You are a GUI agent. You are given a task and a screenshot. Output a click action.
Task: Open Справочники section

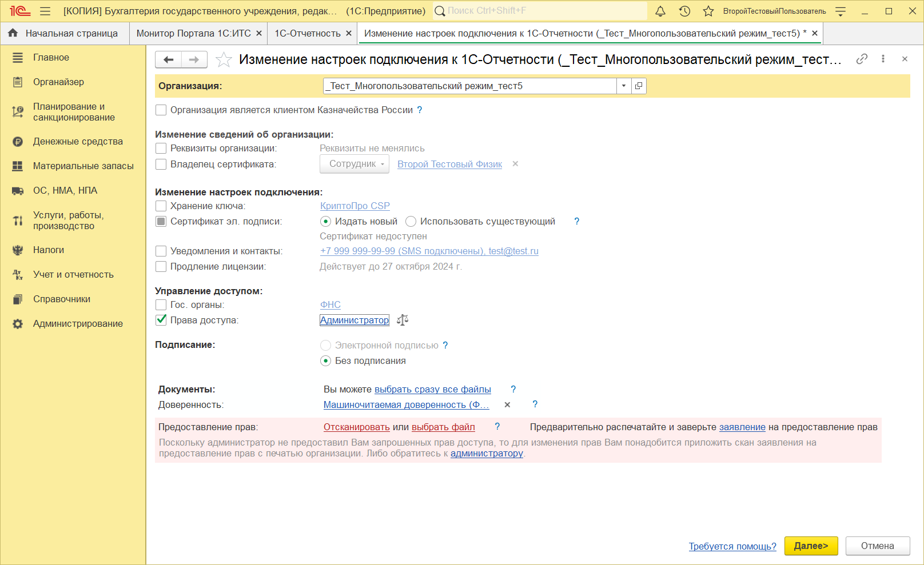[x=73, y=299]
